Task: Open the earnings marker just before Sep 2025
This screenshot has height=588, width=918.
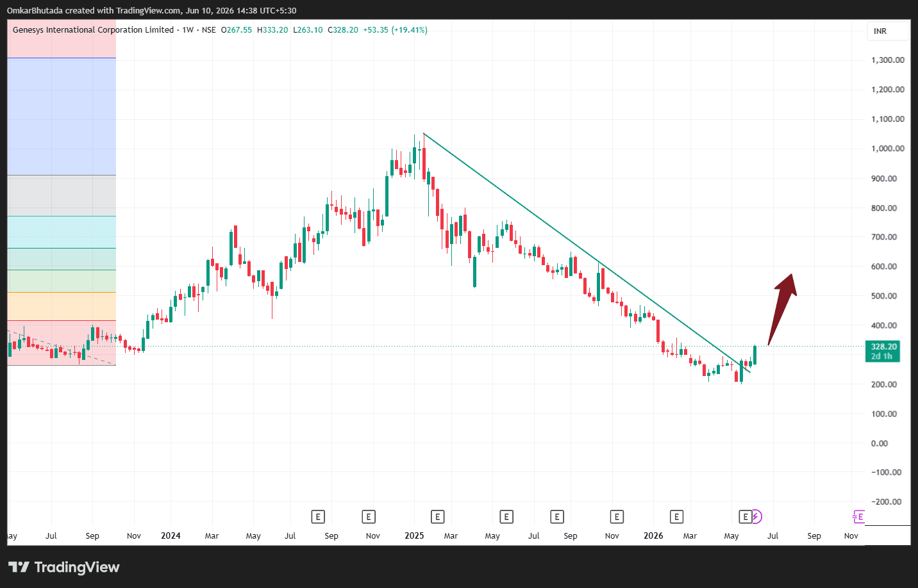Action: pos(557,516)
